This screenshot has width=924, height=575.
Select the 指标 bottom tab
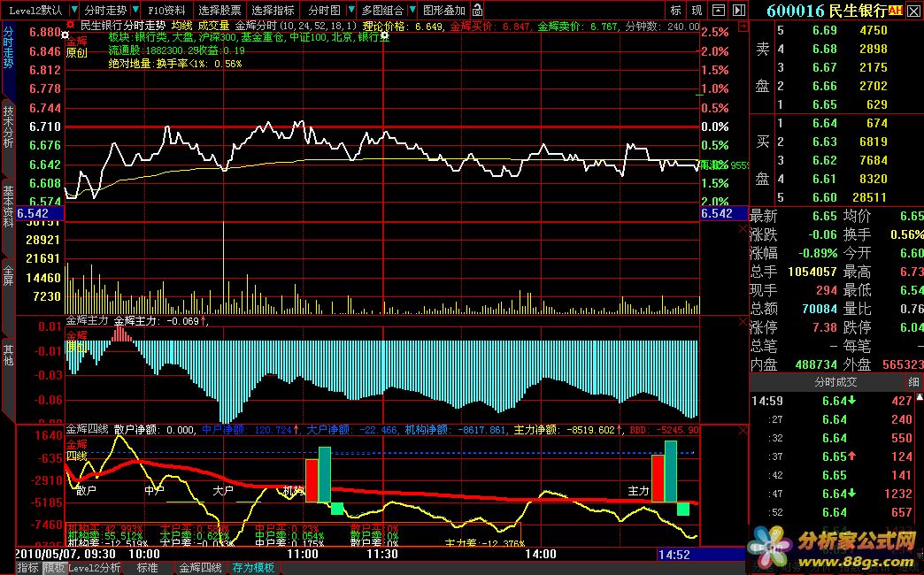[27, 568]
